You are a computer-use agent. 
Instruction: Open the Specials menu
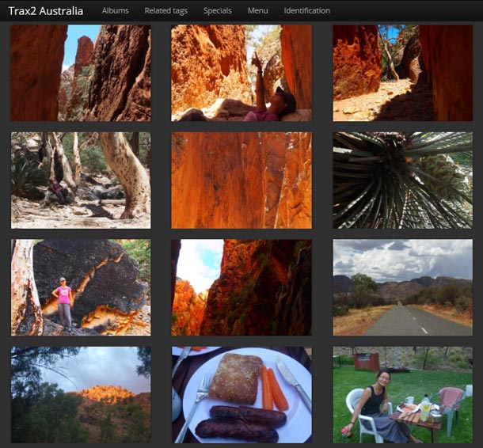[x=218, y=11]
